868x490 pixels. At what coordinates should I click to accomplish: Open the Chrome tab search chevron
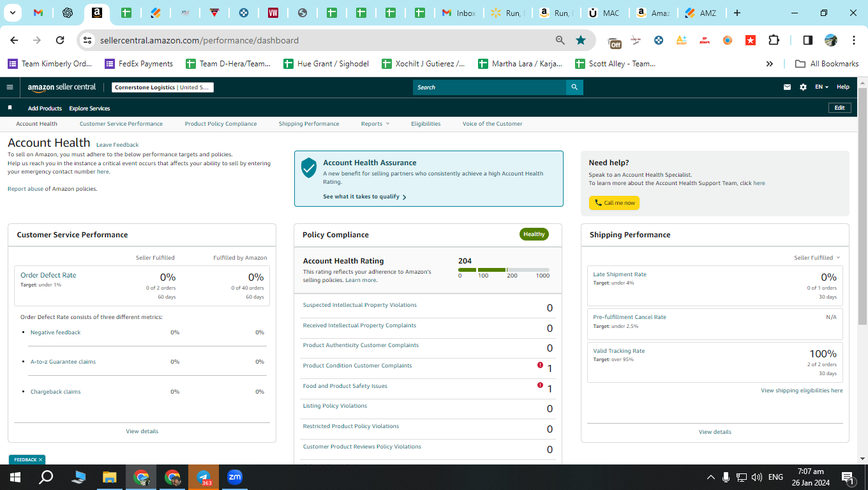14,13
